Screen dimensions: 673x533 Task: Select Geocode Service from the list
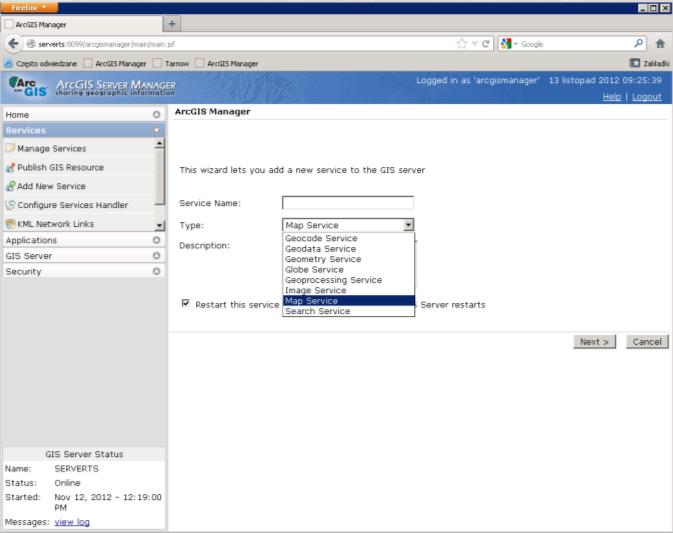click(349, 238)
